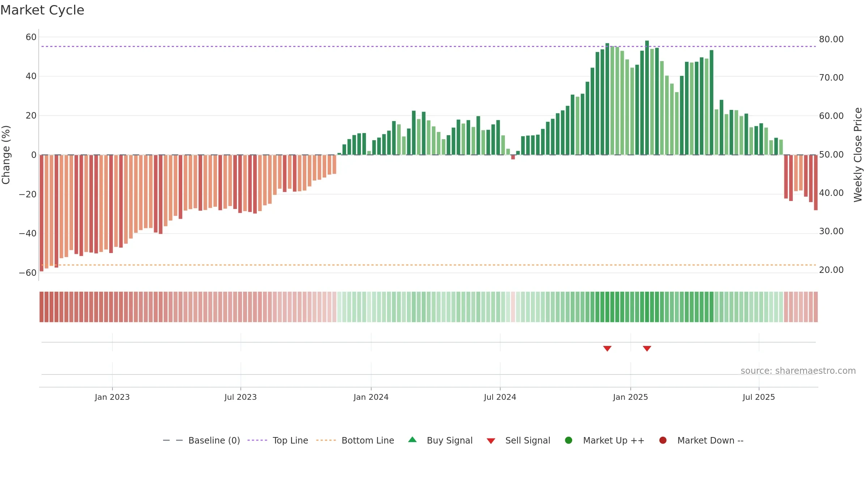Click the 60 tick on the left axis
Viewport: 868px width, 488px height.
pos(31,37)
